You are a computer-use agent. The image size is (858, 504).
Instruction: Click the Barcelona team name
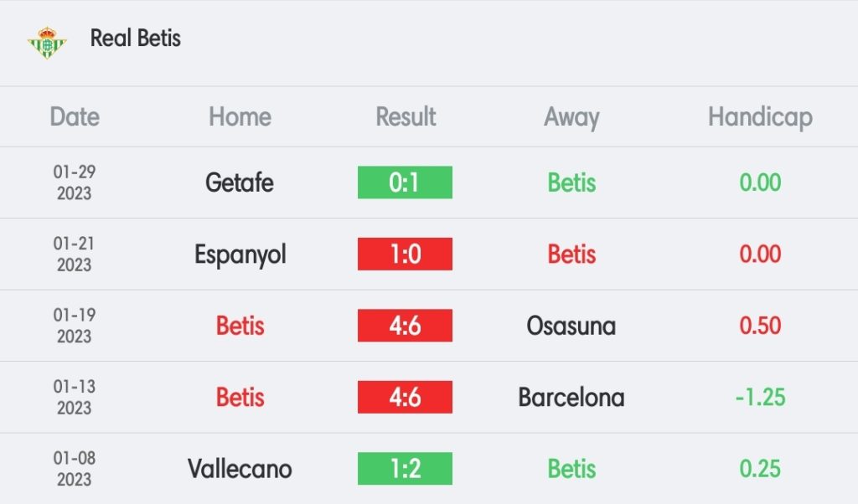point(571,398)
